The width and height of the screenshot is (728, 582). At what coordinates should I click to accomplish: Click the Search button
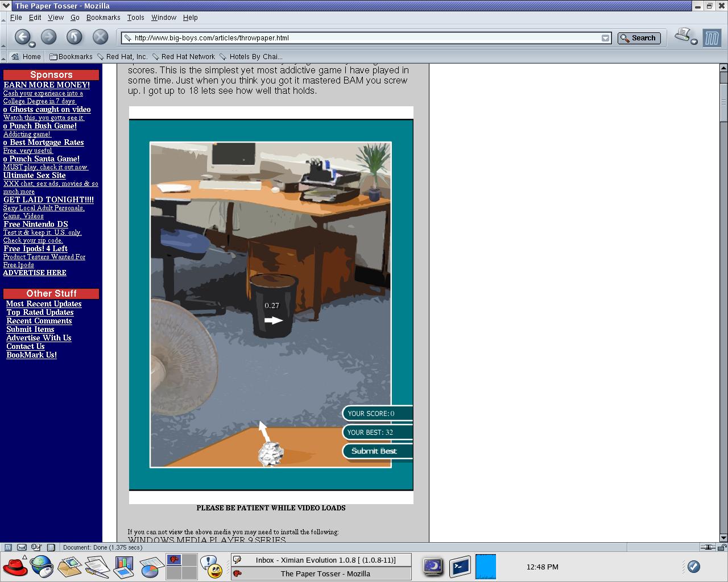point(639,38)
